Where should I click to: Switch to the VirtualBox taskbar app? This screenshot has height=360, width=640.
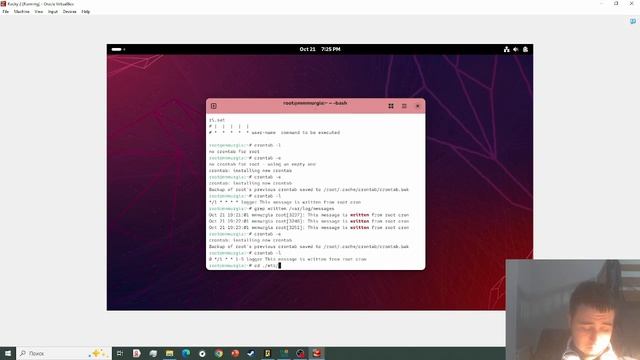(317, 353)
